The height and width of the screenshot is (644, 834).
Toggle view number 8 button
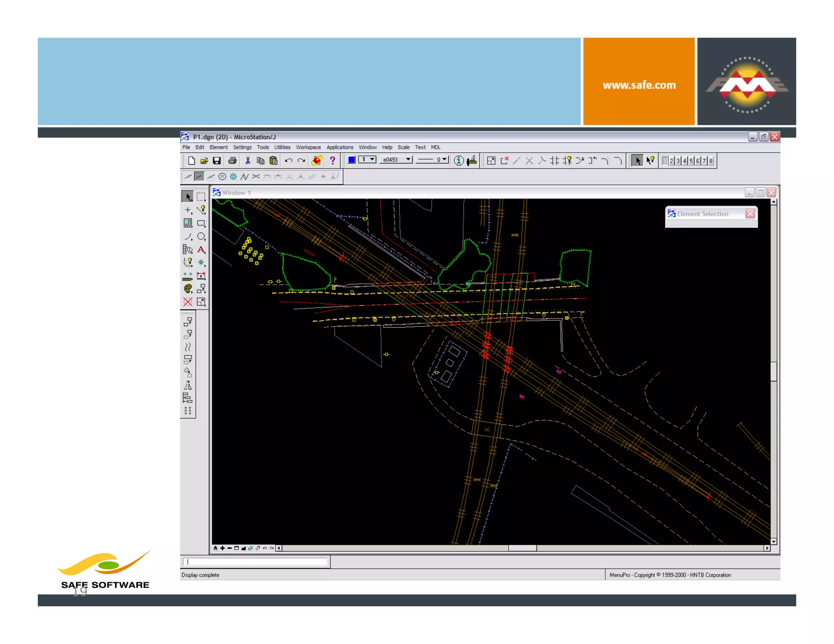(x=711, y=161)
